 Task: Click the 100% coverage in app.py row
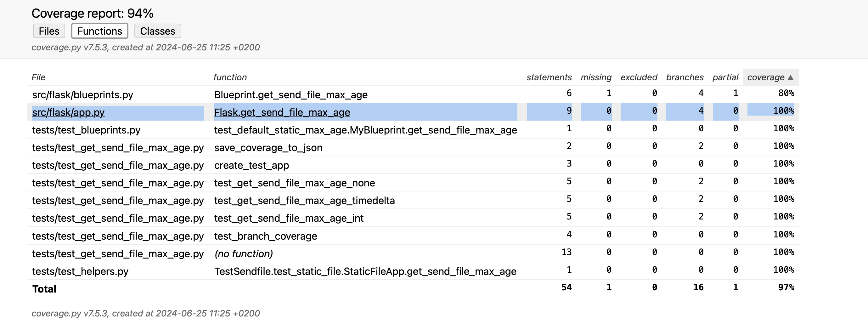click(x=783, y=111)
